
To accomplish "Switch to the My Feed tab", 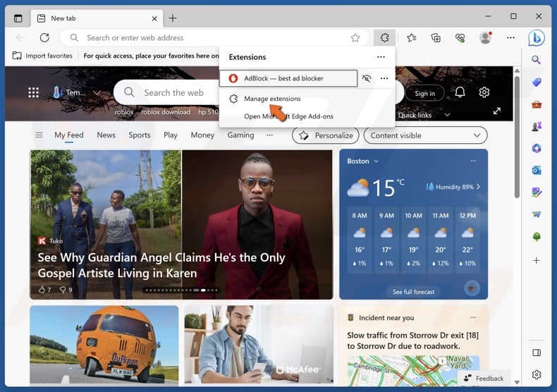I will pyautogui.click(x=69, y=135).
